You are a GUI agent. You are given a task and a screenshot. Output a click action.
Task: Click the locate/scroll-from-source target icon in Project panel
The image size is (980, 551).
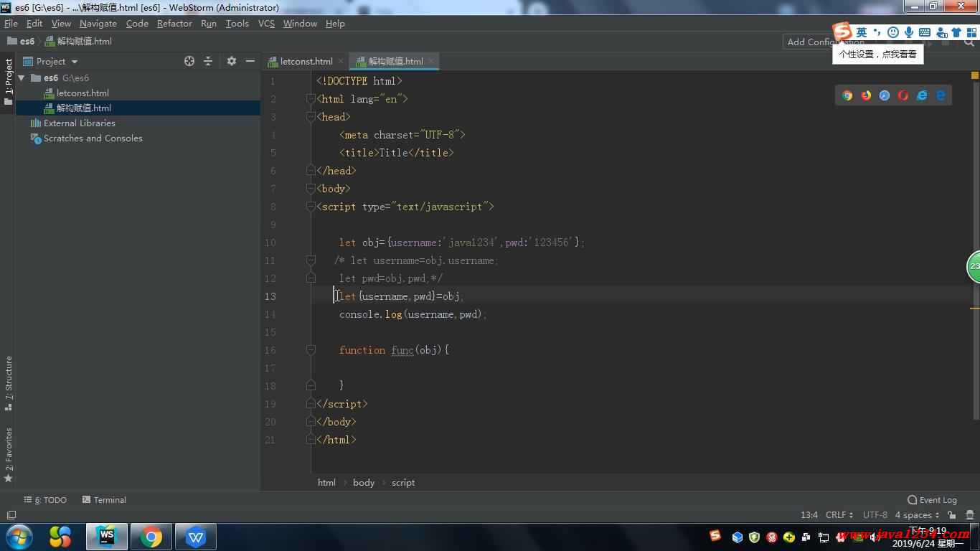(189, 61)
